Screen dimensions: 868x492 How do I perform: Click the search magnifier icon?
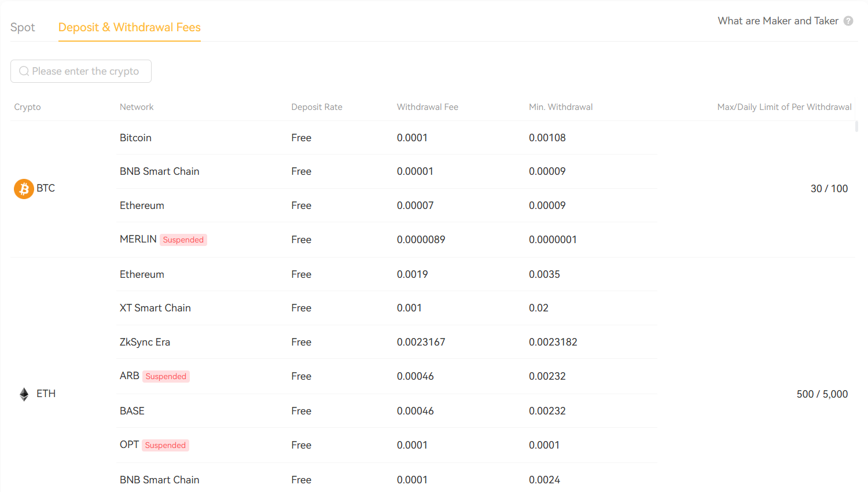pos(24,71)
